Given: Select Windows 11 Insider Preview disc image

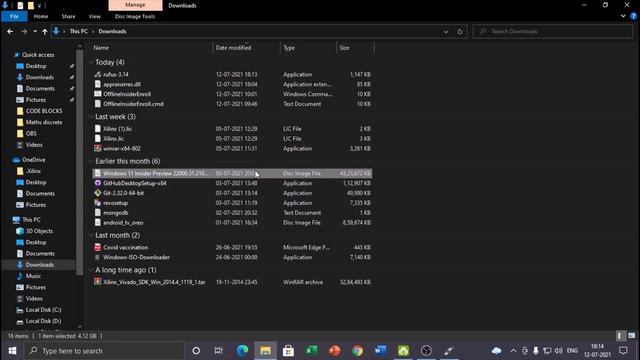Looking at the screenshot, I should (232, 173).
